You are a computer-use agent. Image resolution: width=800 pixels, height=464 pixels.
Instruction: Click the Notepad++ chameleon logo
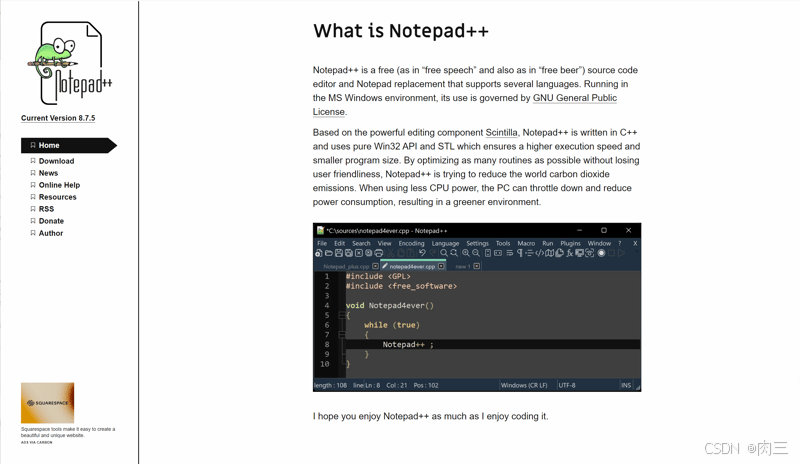pyautogui.click(x=70, y=63)
